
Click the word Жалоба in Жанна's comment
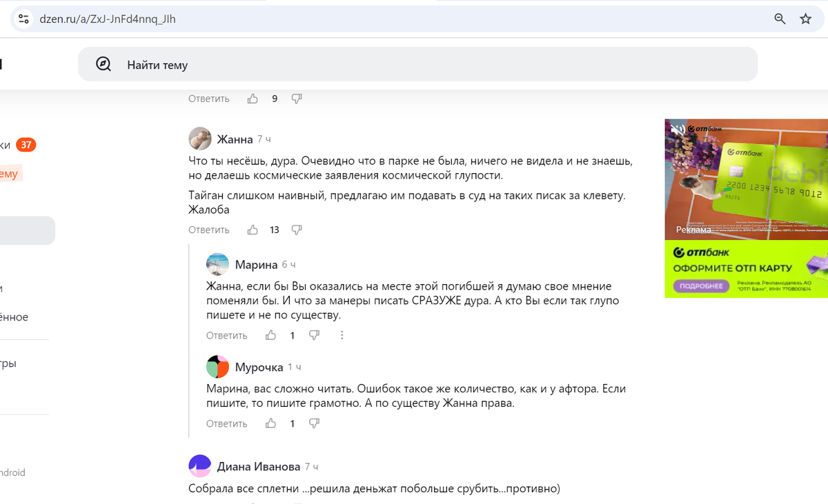coord(209,209)
